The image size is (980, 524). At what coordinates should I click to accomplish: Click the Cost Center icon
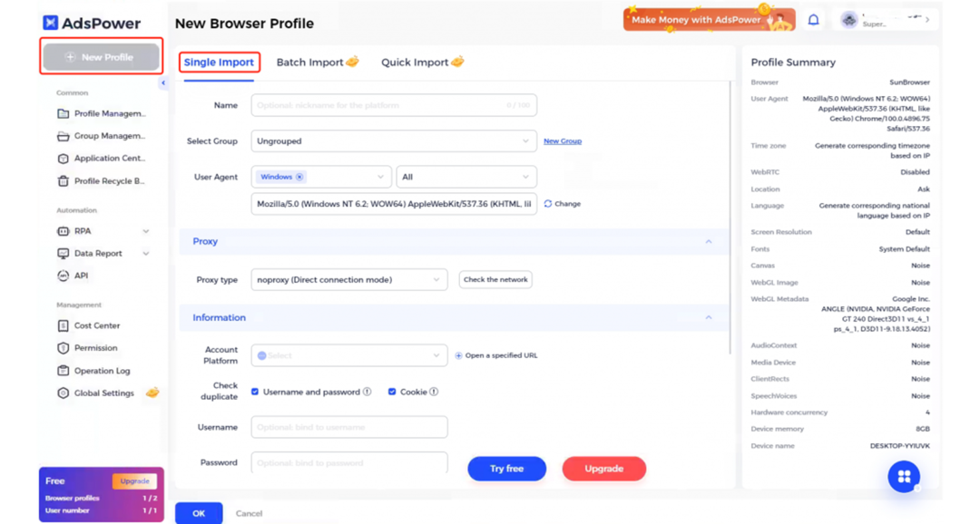[x=64, y=325]
